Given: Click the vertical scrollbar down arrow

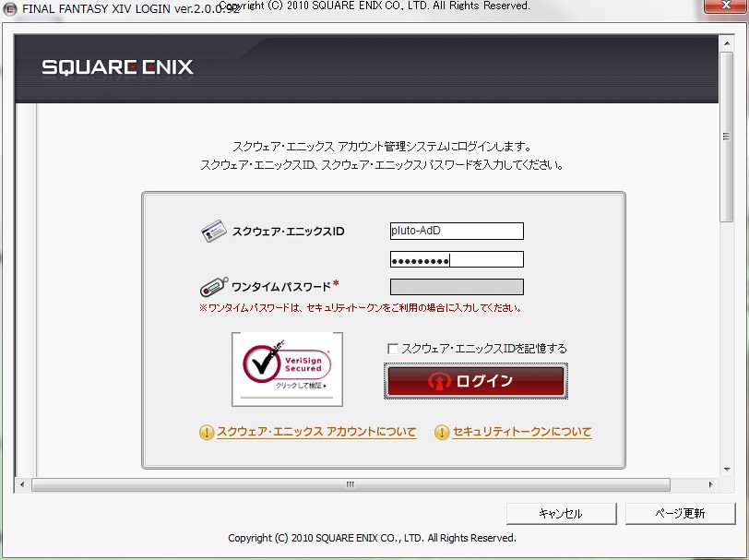Looking at the screenshot, I should pos(727,470).
